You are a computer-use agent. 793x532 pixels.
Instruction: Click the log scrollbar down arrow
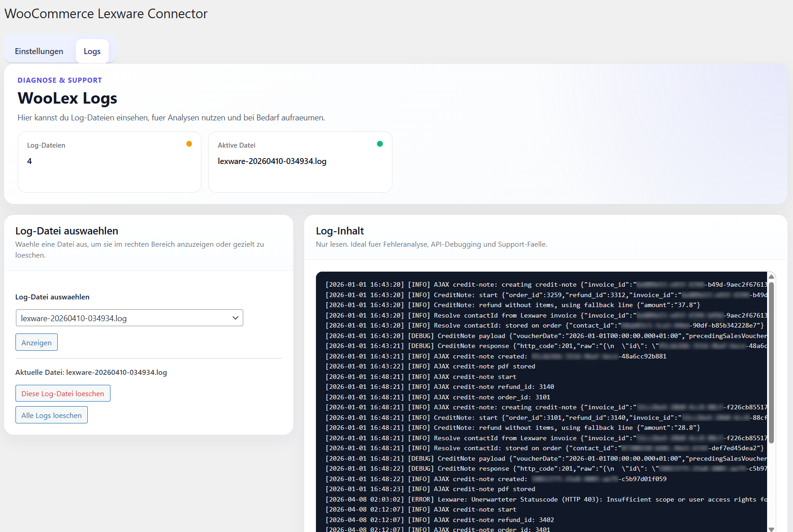click(771, 529)
